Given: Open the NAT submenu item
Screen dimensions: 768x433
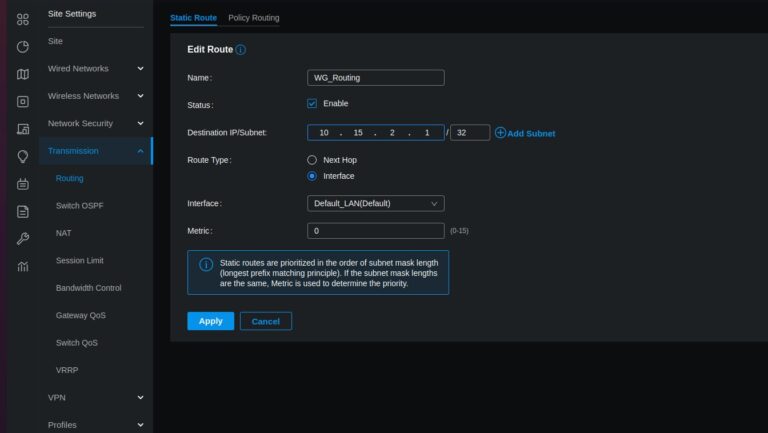Looking at the screenshot, I should [x=64, y=233].
